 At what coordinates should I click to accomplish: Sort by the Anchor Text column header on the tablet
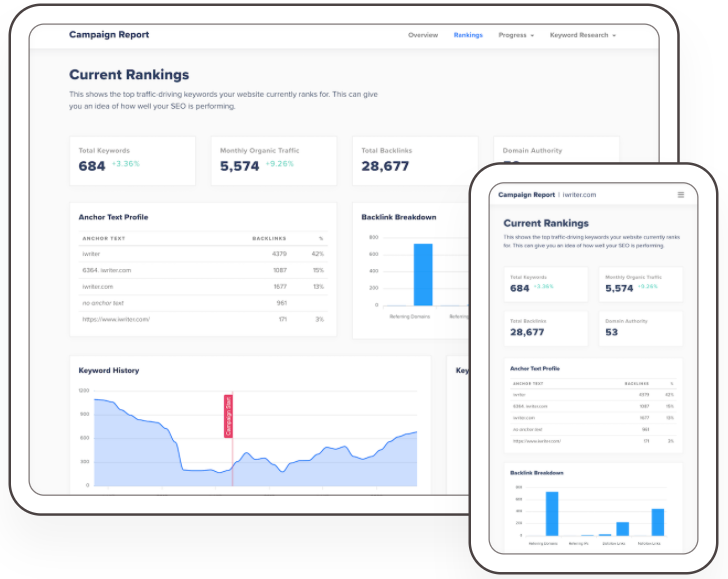click(104, 238)
